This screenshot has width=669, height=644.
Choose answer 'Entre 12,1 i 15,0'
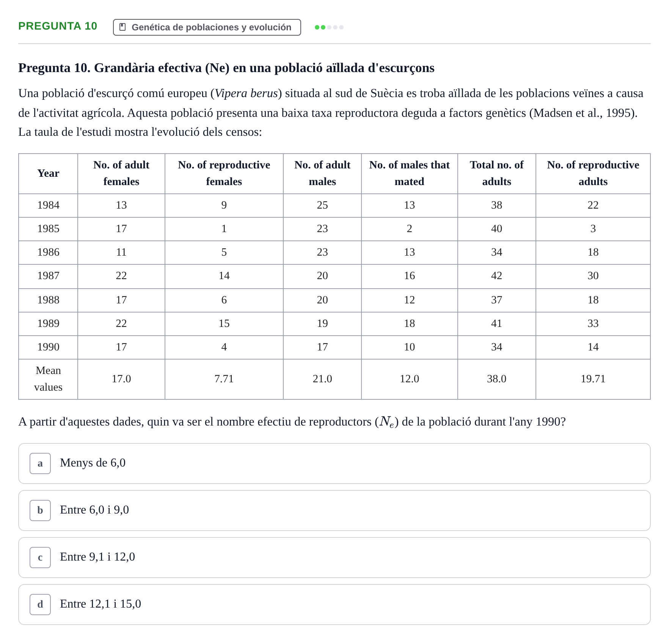click(334, 605)
